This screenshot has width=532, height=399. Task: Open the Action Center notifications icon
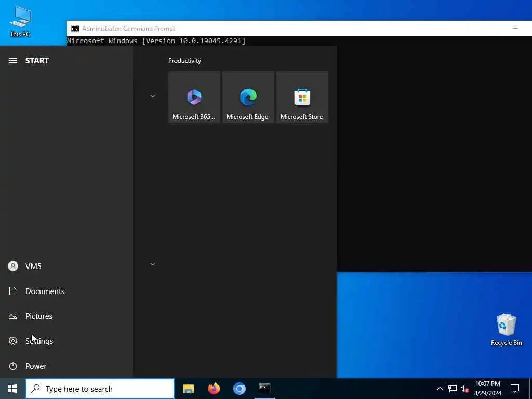click(515, 389)
